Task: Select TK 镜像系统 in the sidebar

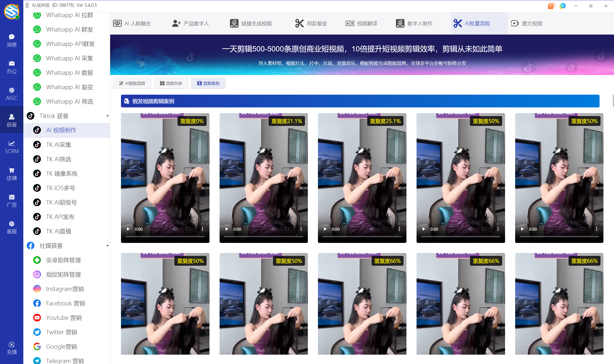Action: point(62,173)
